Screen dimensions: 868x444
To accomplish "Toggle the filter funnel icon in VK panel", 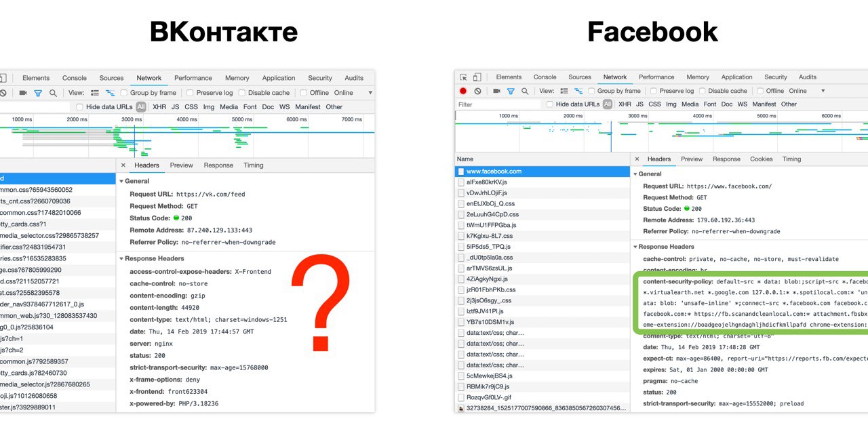I will tap(38, 93).
